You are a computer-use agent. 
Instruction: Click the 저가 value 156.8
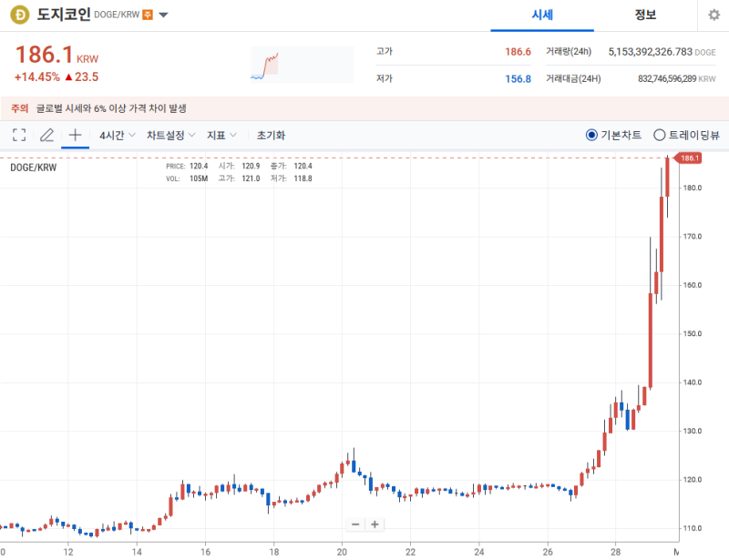coord(518,79)
